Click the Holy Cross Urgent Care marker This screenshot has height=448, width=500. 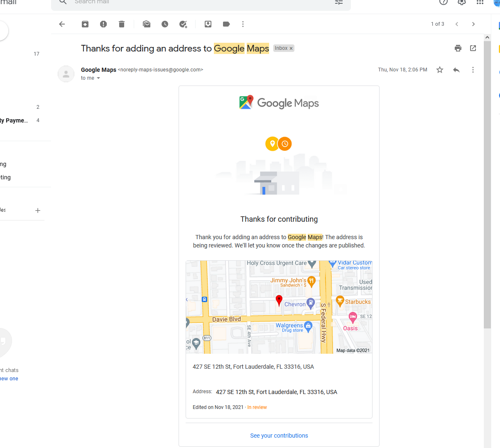[312, 264]
